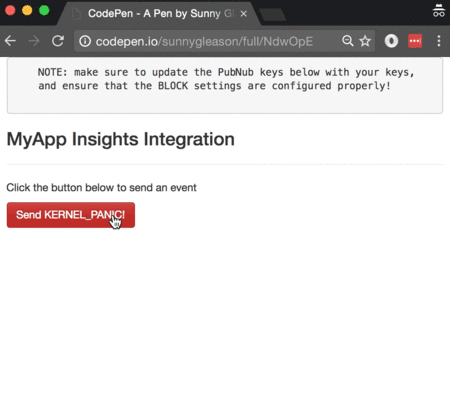Click the forward navigation arrow

(34, 41)
